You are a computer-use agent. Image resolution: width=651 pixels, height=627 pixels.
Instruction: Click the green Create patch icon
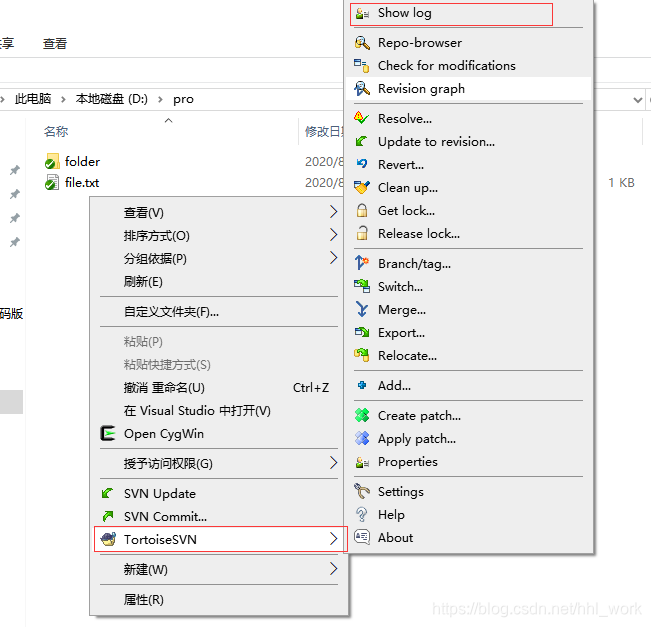pyautogui.click(x=362, y=415)
